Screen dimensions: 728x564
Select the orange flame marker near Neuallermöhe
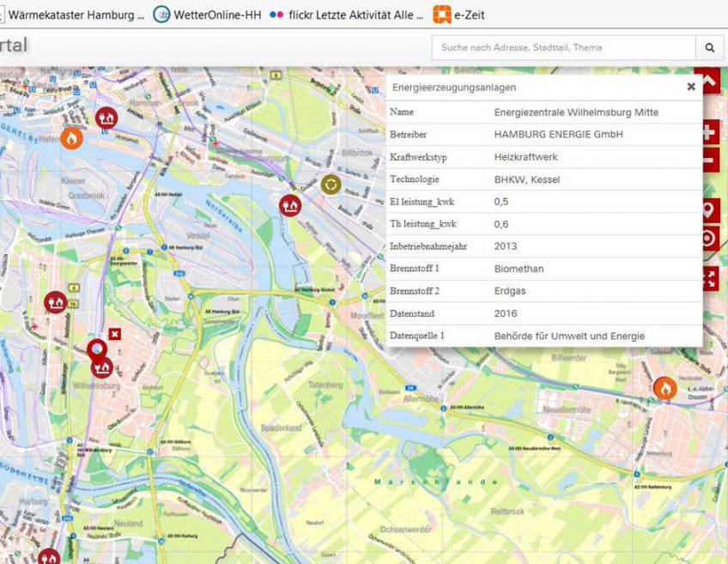coord(664,388)
